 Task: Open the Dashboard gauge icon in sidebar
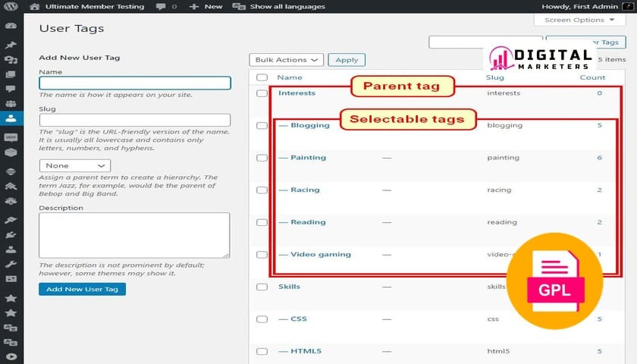(11, 27)
